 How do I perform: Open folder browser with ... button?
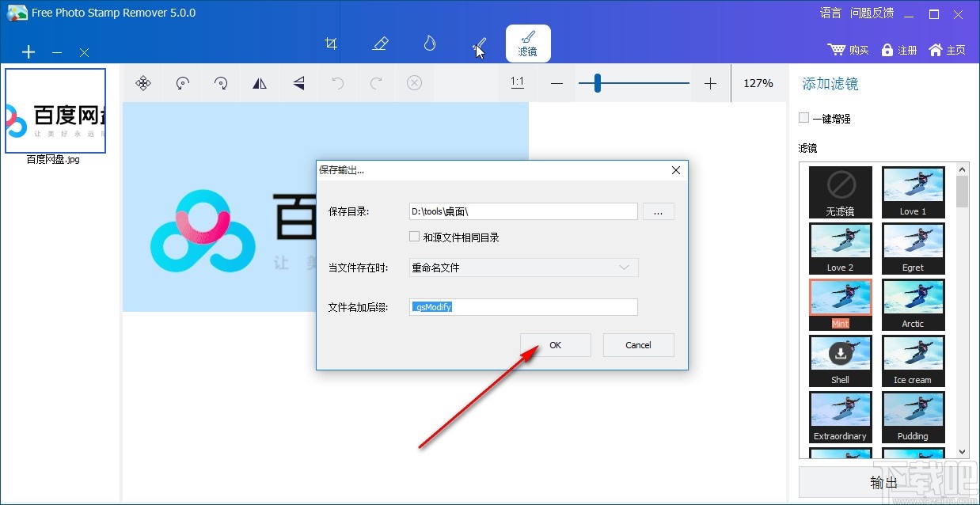click(x=659, y=211)
